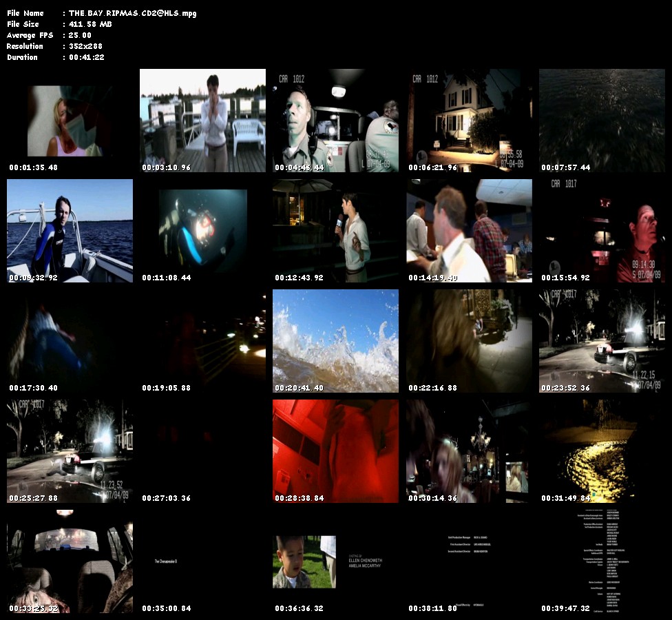672x620 pixels.
Task: Select the black thumbnail 00:27:03.36
Action: (202, 451)
